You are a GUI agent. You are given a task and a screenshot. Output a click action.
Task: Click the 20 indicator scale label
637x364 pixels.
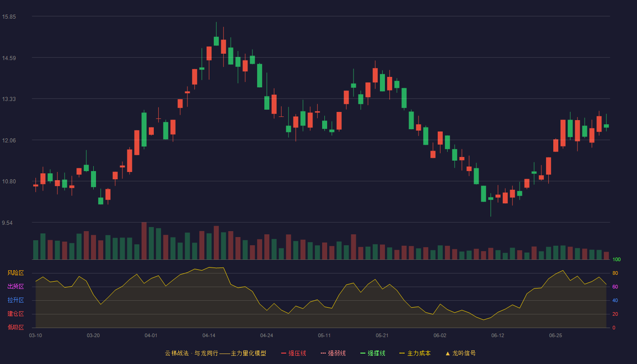[x=615, y=314]
